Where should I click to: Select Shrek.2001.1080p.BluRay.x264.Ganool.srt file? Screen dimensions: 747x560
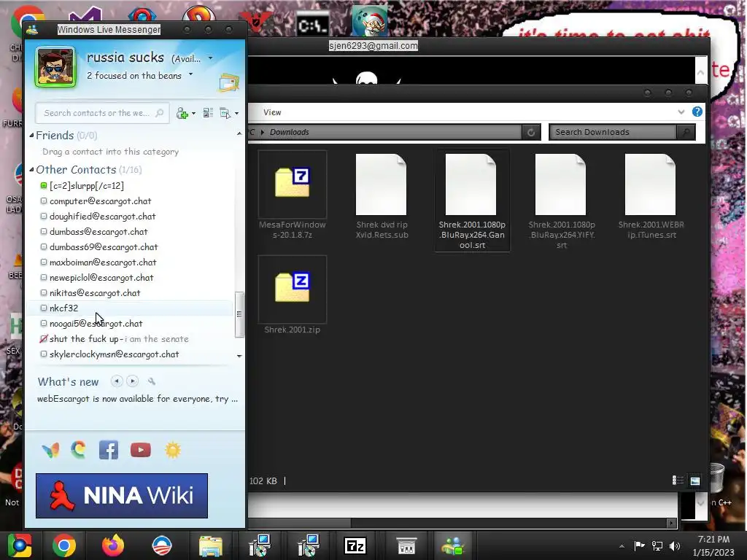(472, 201)
